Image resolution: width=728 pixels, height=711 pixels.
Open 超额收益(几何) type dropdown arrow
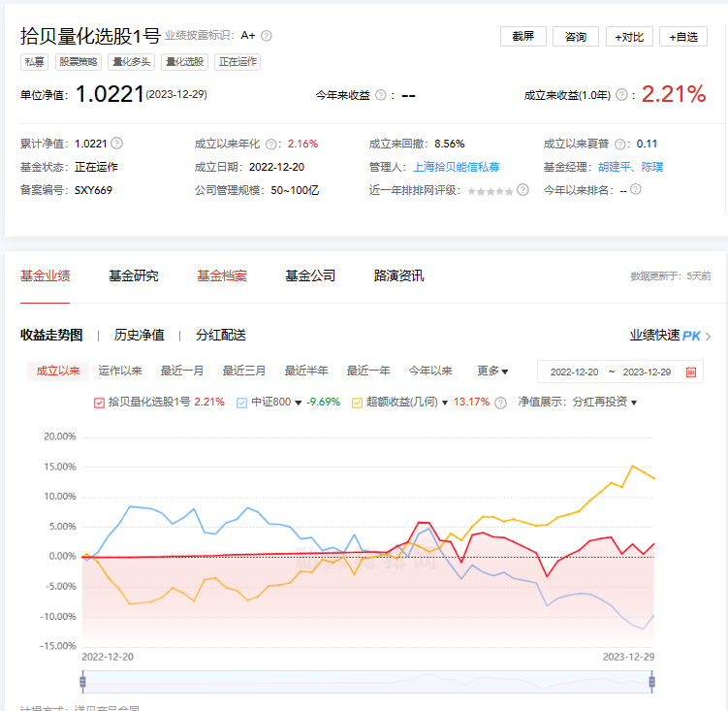444,403
